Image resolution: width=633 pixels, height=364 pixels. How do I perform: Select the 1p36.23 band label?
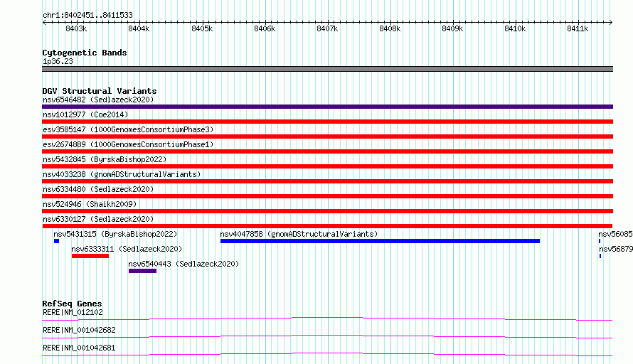[58, 61]
